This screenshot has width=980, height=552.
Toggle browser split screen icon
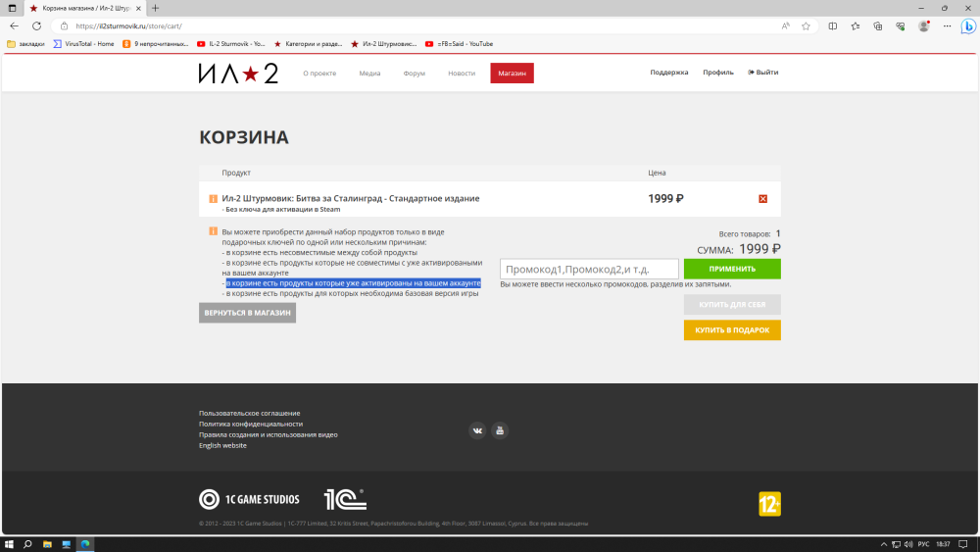[x=832, y=26]
